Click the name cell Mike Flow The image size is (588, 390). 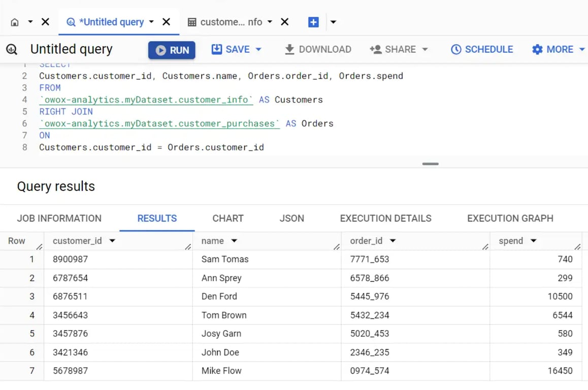pyautogui.click(x=267, y=371)
